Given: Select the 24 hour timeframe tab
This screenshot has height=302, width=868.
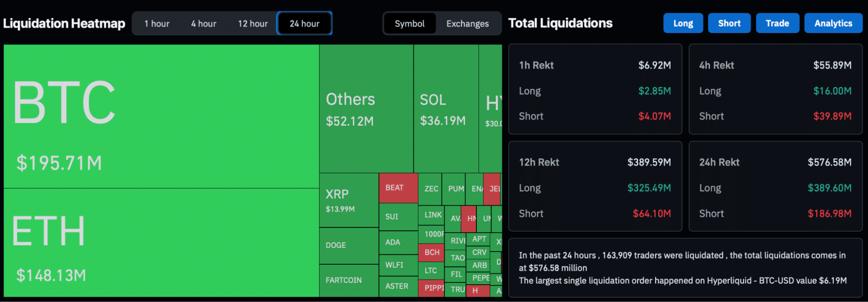Looking at the screenshot, I should pyautogui.click(x=304, y=23).
